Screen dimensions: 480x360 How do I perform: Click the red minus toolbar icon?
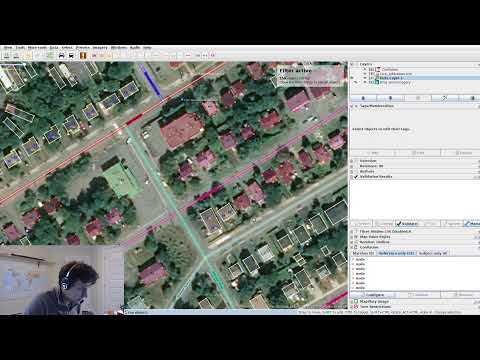click(188, 55)
